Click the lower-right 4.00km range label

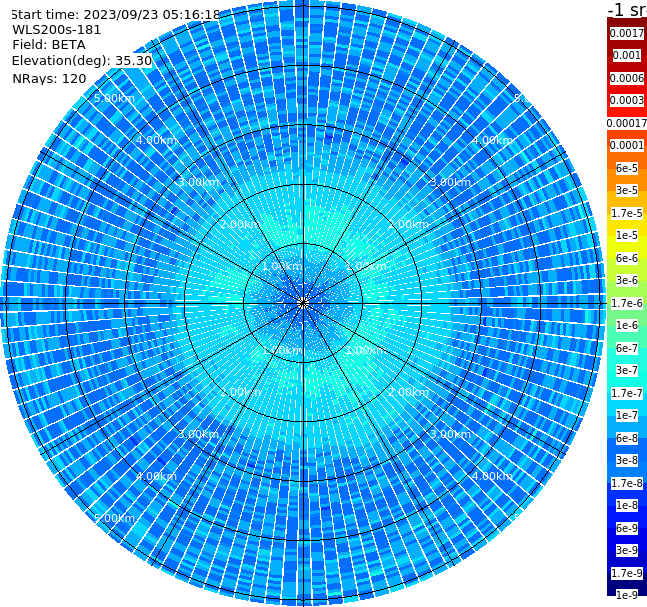click(492, 476)
